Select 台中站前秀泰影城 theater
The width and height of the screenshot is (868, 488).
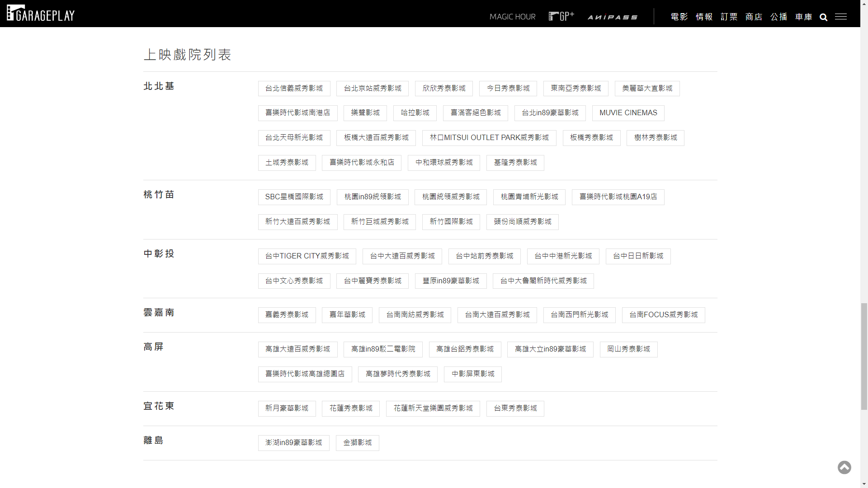[485, 256]
